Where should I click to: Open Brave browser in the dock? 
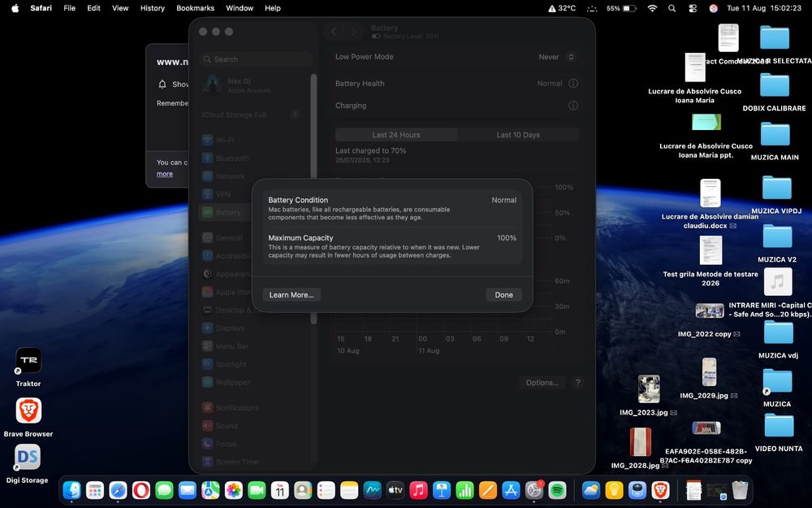pyautogui.click(x=660, y=490)
